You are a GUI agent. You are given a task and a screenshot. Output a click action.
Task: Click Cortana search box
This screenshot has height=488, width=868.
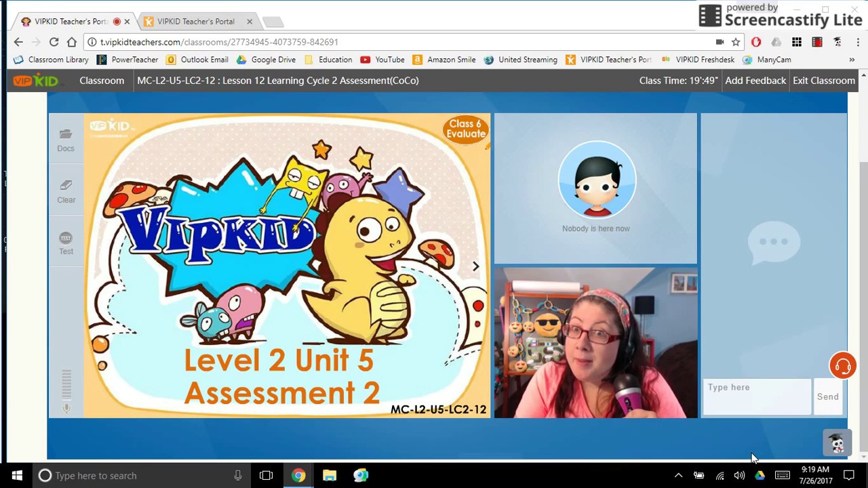(x=142, y=475)
